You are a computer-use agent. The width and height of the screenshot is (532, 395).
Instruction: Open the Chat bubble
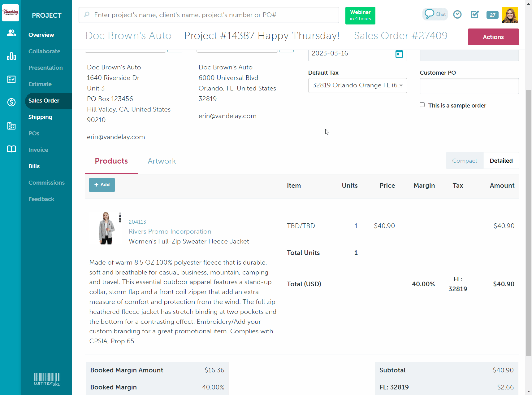click(435, 14)
